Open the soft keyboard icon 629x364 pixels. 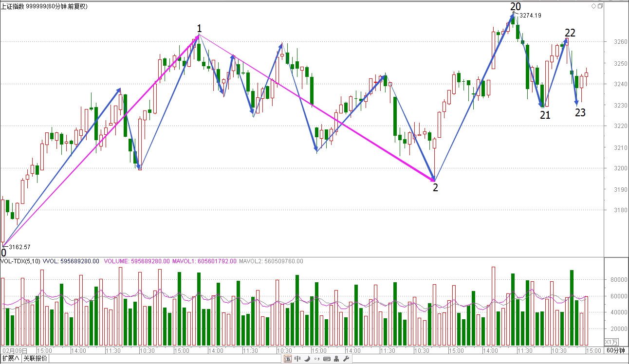point(327,359)
